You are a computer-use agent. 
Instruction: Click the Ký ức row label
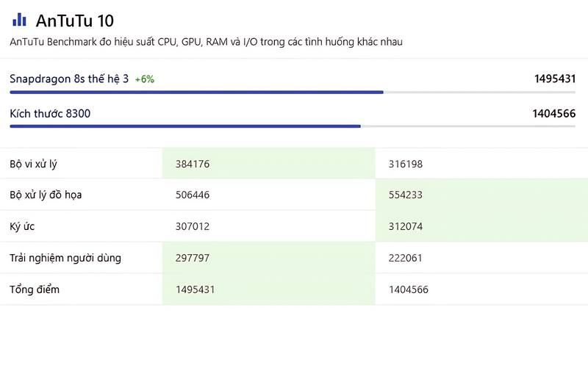coord(22,226)
